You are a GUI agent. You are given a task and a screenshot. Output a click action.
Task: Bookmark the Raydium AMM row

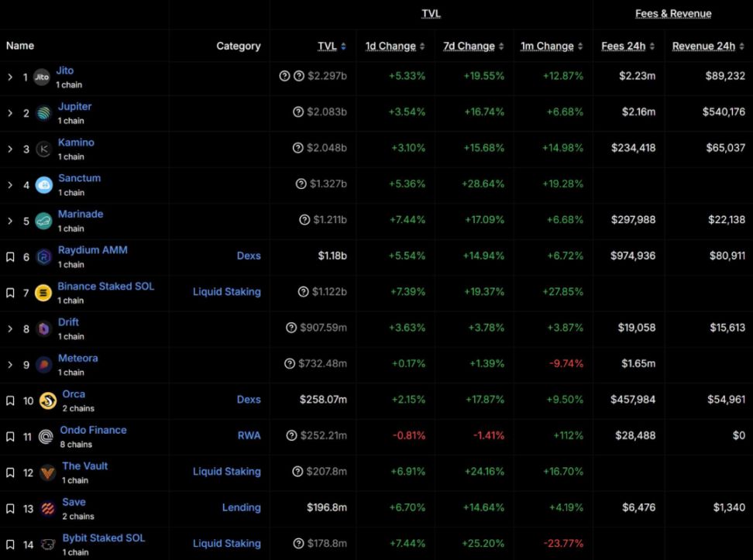coord(10,257)
